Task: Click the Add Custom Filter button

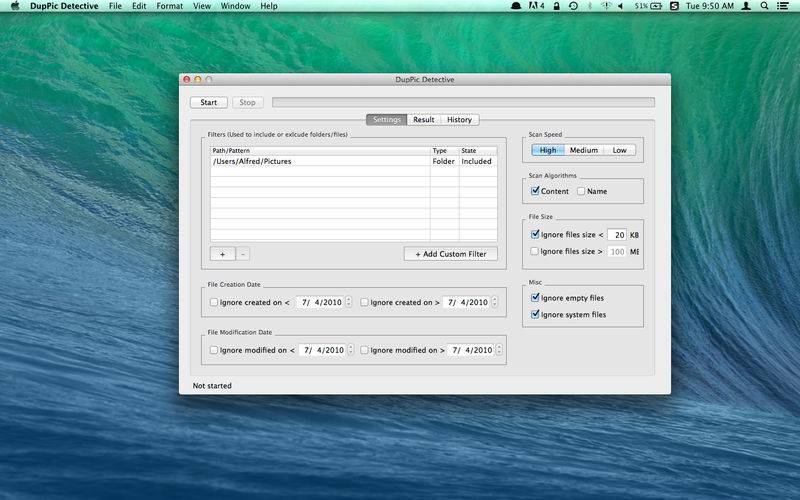Action: [x=451, y=254]
